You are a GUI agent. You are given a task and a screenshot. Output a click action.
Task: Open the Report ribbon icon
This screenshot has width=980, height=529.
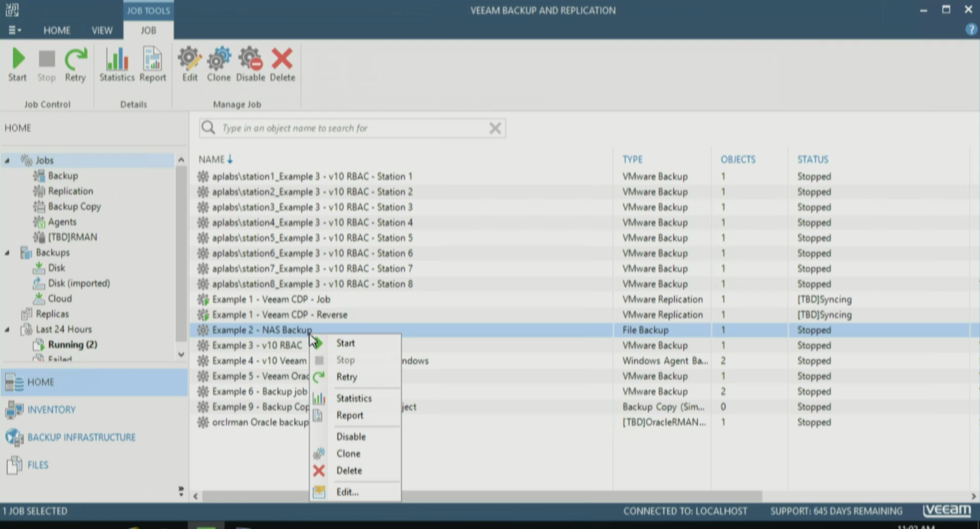(x=152, y=65)
